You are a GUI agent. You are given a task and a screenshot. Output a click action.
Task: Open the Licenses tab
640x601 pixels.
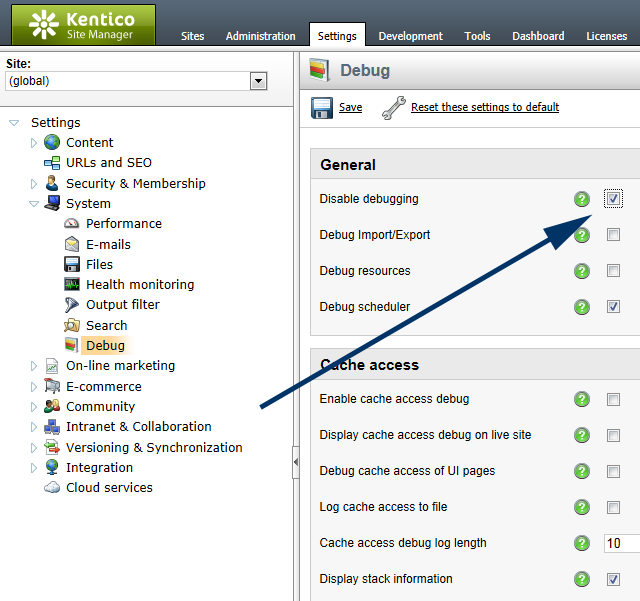click(x=607, y=36)
